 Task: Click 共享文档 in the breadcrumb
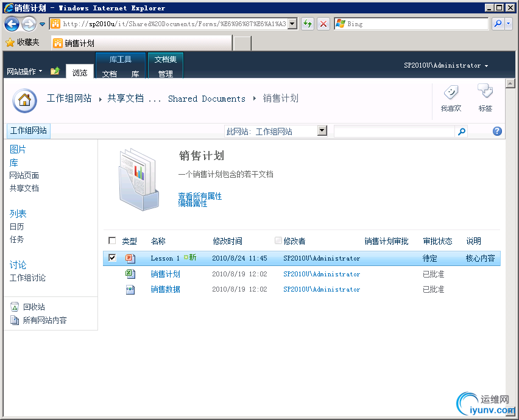[125, 98]
